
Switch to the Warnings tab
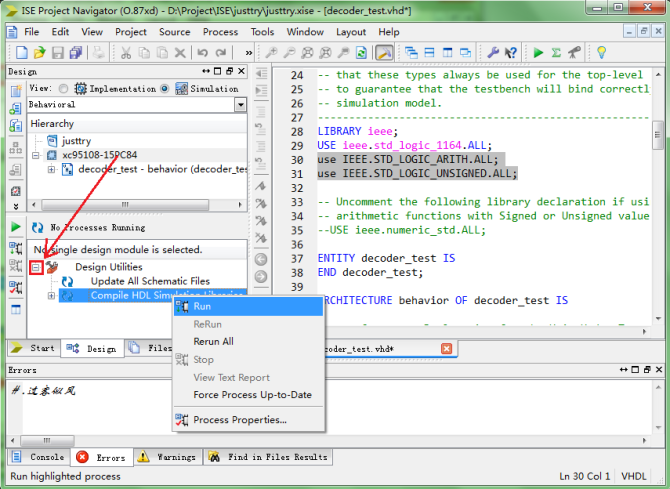(167, 457)
